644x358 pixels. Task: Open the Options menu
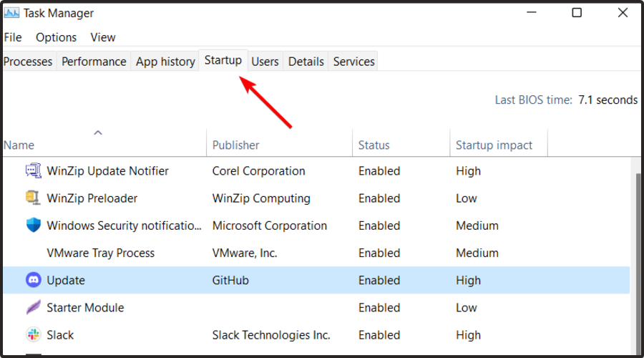(56, 37)
